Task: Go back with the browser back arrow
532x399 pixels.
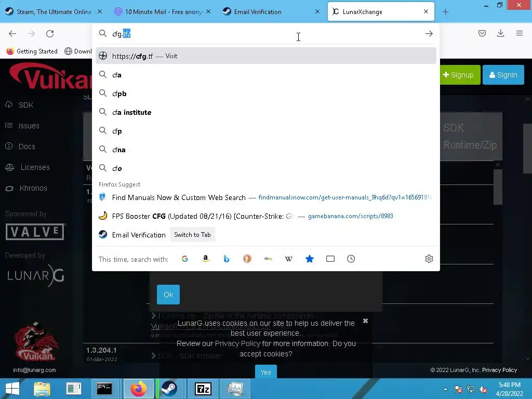Action: 12,34
